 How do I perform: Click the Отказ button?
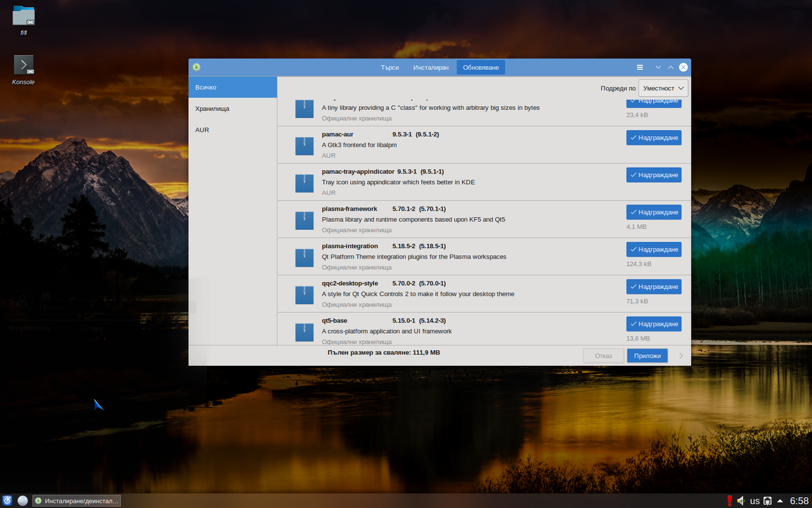pos(603,356)
